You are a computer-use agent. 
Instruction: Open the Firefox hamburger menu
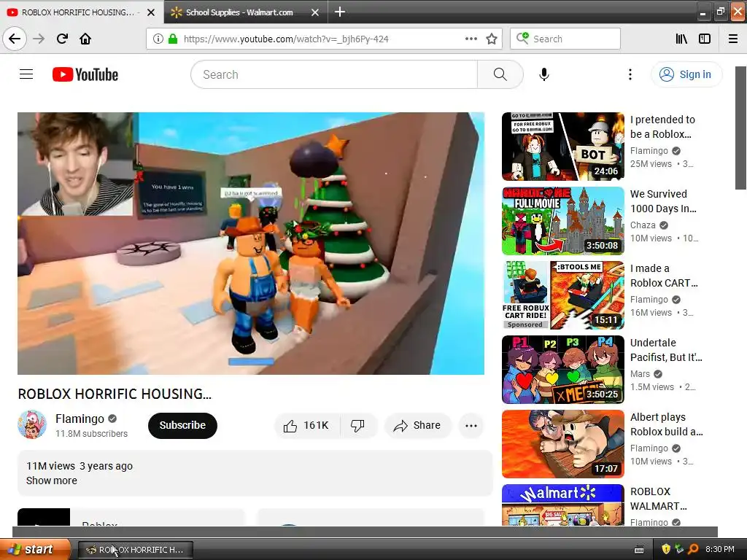coord(733,39)
